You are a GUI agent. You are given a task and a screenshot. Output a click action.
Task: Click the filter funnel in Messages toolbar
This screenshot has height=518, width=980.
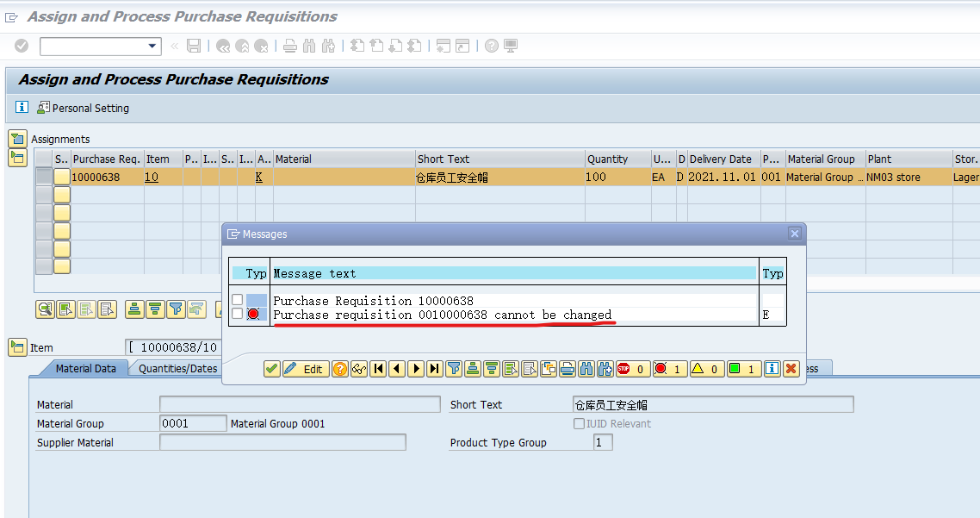[x=454, y=369]
